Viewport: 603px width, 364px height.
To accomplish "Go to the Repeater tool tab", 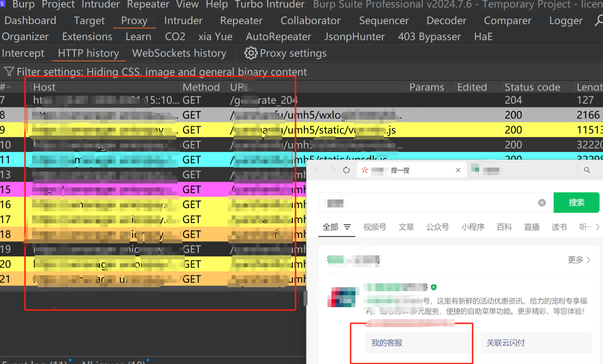I will [x=241, y=21].
